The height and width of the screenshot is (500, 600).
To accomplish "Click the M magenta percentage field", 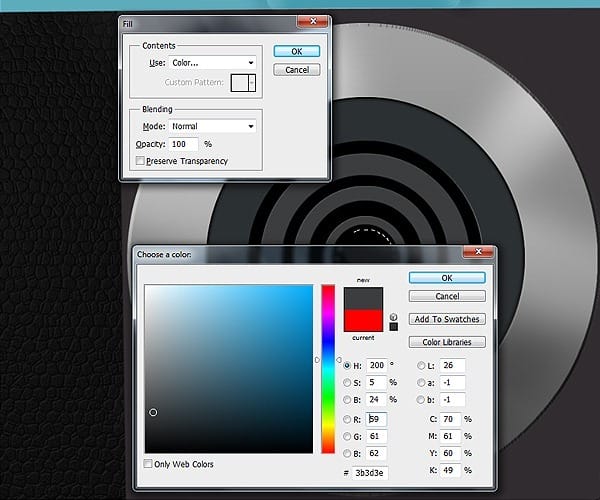I will [450, 436].
